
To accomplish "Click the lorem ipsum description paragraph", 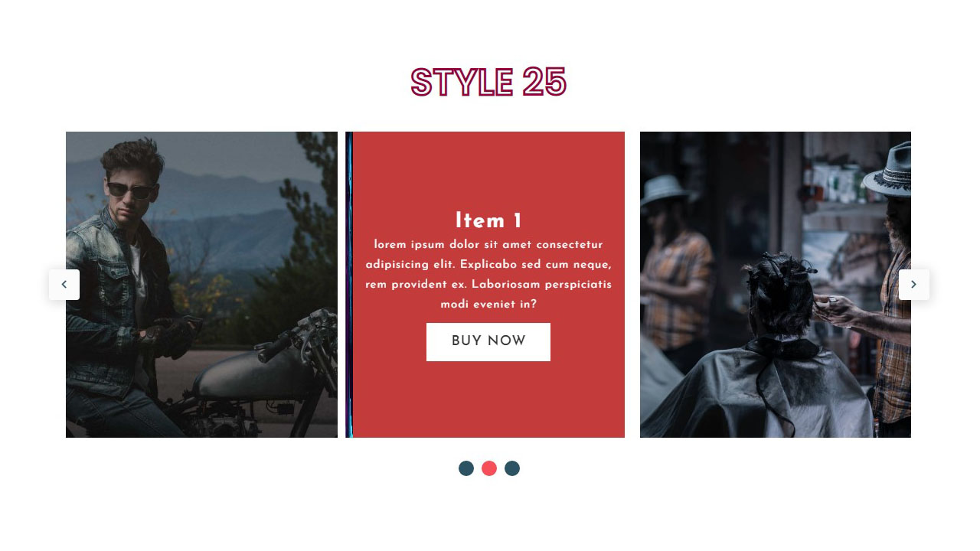I will tap(488, 275).
